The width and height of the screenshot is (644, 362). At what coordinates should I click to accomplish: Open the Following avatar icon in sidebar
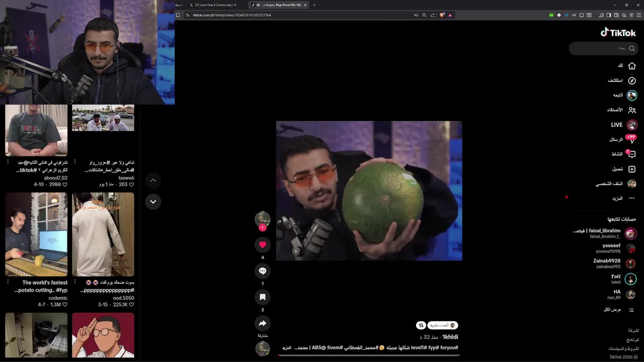point(632,95)
